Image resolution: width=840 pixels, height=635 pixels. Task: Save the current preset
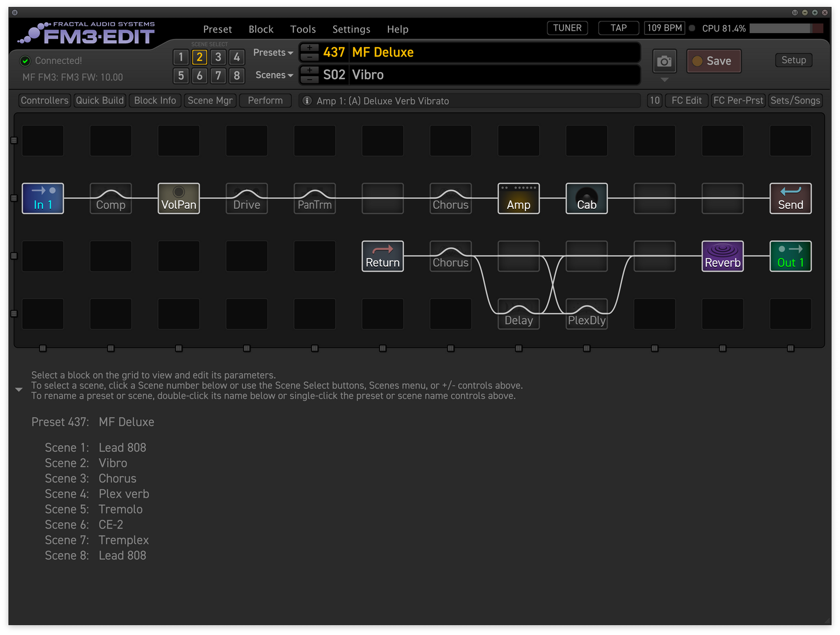[x=713, y=60]
